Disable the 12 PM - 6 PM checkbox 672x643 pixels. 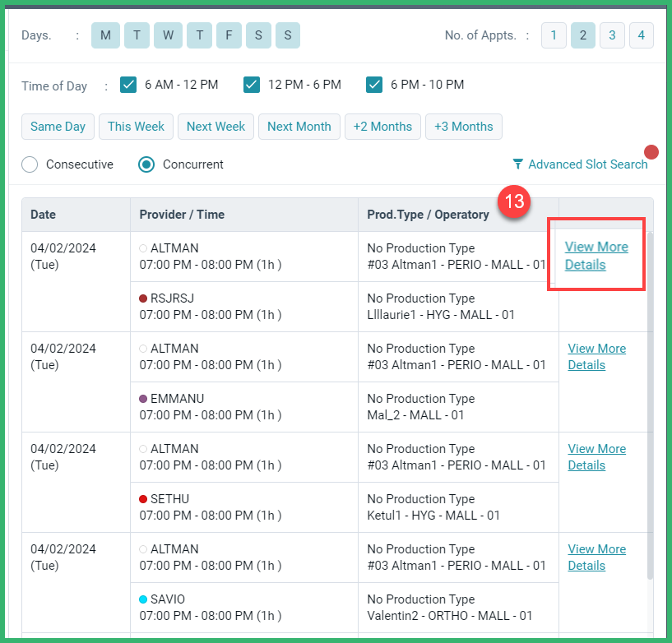(x=252, y=84)
